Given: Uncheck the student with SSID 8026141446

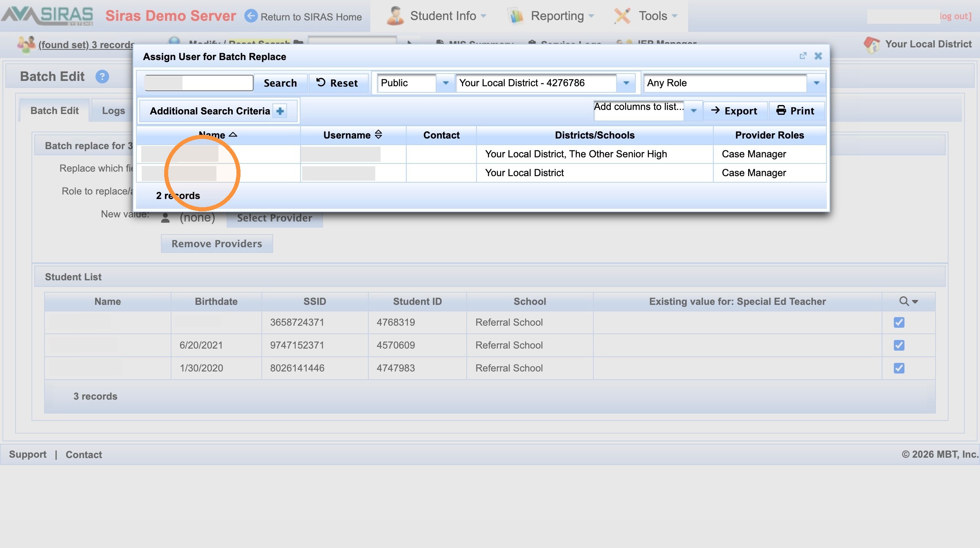Looking at the screenshot, I should coord(899,368).
